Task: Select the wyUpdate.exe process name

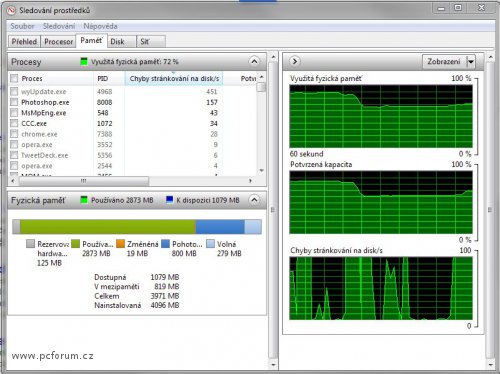Action: pyautogui.click(x=44, y=91)
